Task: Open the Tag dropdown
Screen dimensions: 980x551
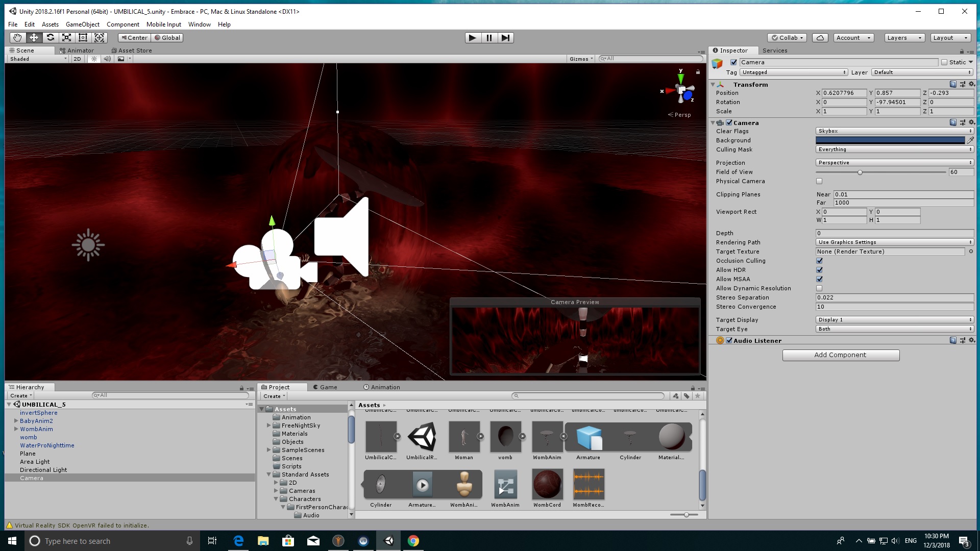Action: 794,72
